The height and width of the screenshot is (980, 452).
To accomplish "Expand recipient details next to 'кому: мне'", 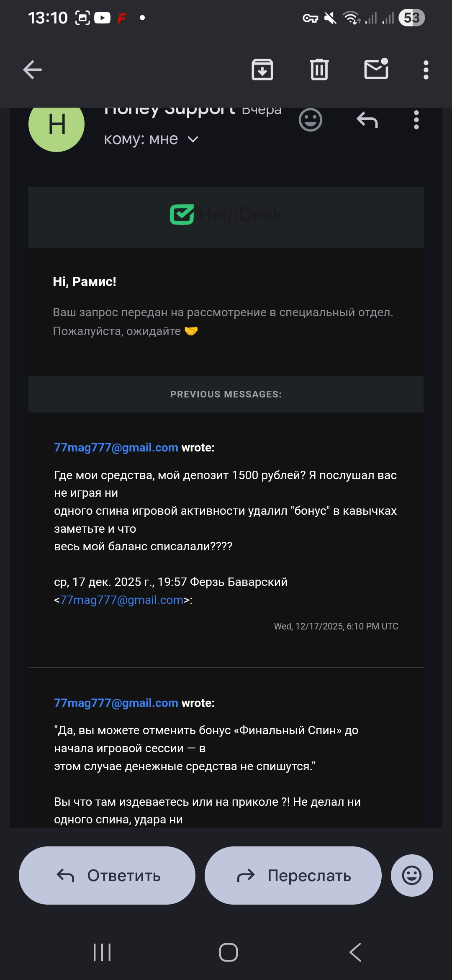I will (x=193, y=139).
